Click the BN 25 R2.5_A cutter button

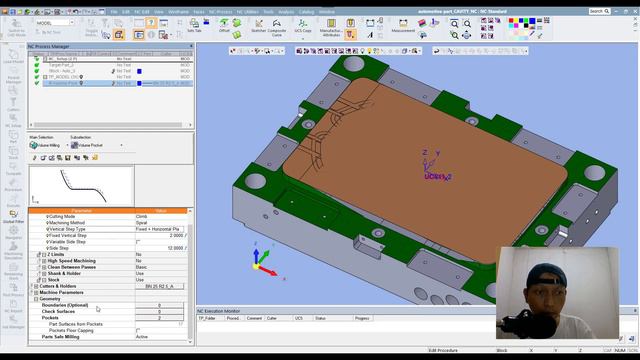pyautogui.click(x=160, y=286)
